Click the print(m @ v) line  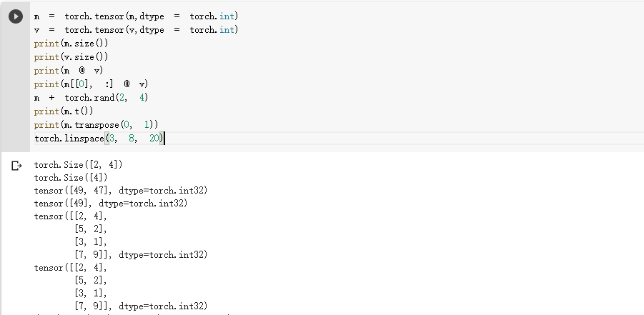click(x=69, y=70)
